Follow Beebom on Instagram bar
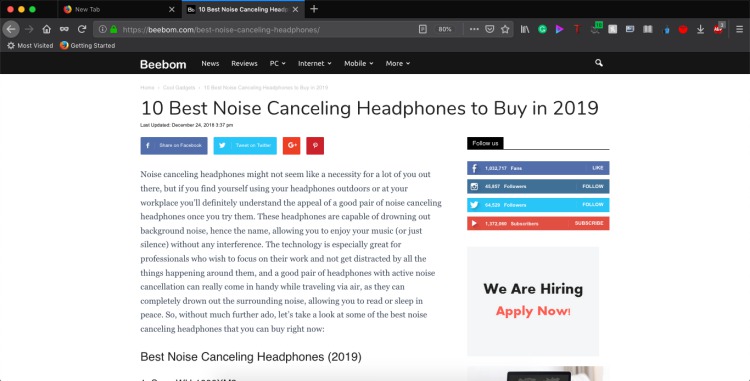The width and height of the screenshot is (750, 381). pos(538,186)
